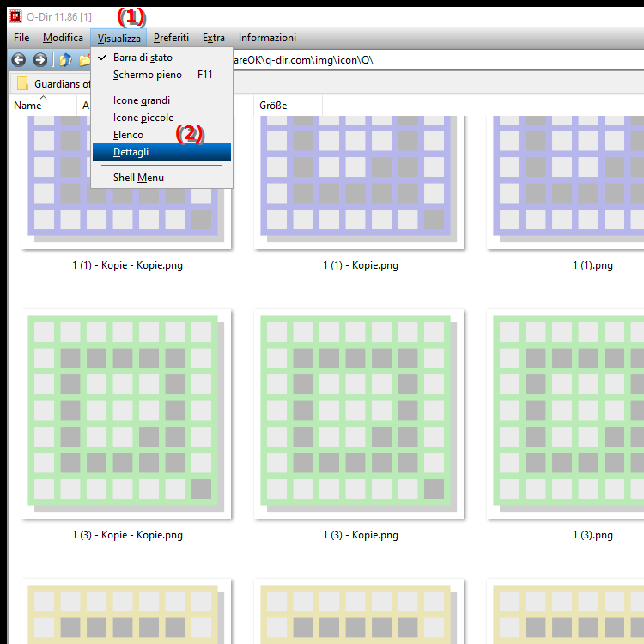Viewport: 644px width, 644px height.
Task: Sort by Größe column header
Action: (x=288, y=106)
